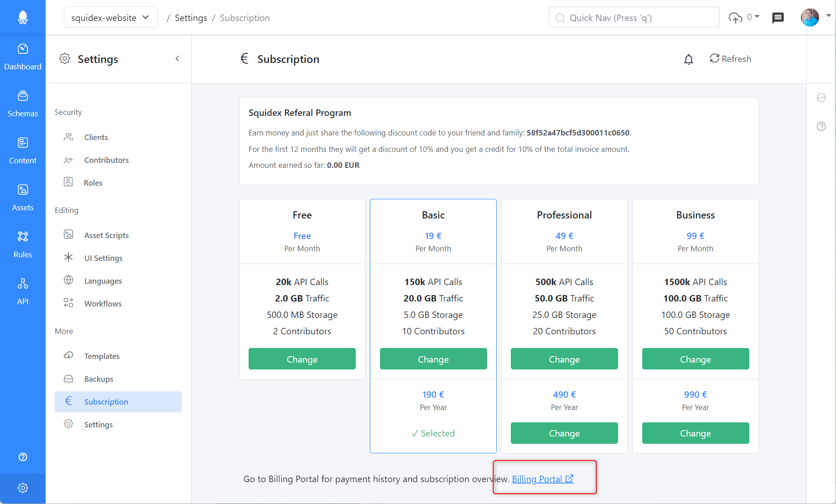The height and width of the screenshot is (504, 836).
Task: Click the 'Selected' label on Basic plan
Action: 433,433
